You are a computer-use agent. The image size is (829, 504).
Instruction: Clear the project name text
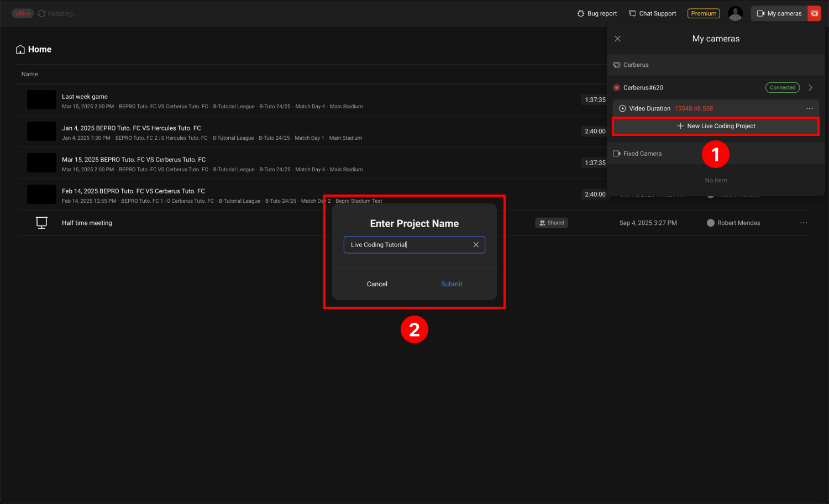pyautogui.click(x=476, y=245)
